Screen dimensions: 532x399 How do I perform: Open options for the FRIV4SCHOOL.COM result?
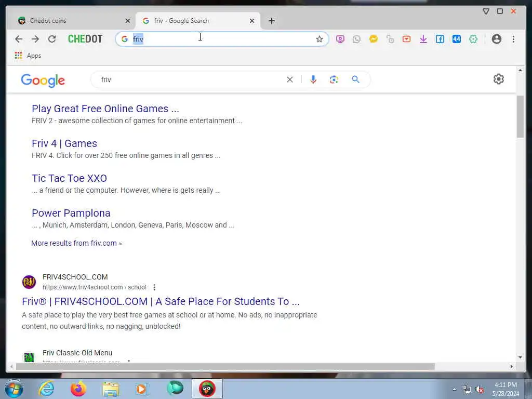(x=154, y=287)
